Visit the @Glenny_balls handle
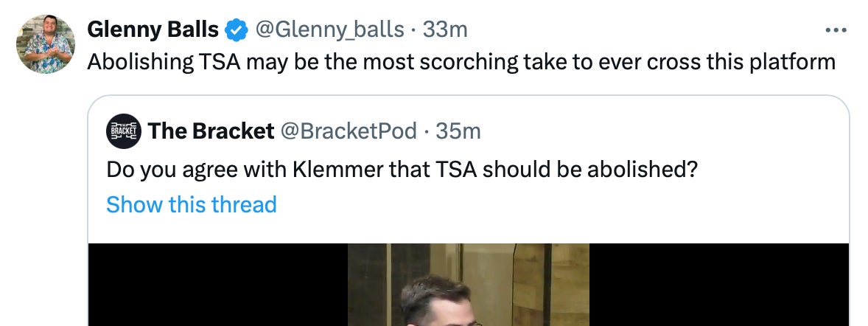 pos(329,30)
